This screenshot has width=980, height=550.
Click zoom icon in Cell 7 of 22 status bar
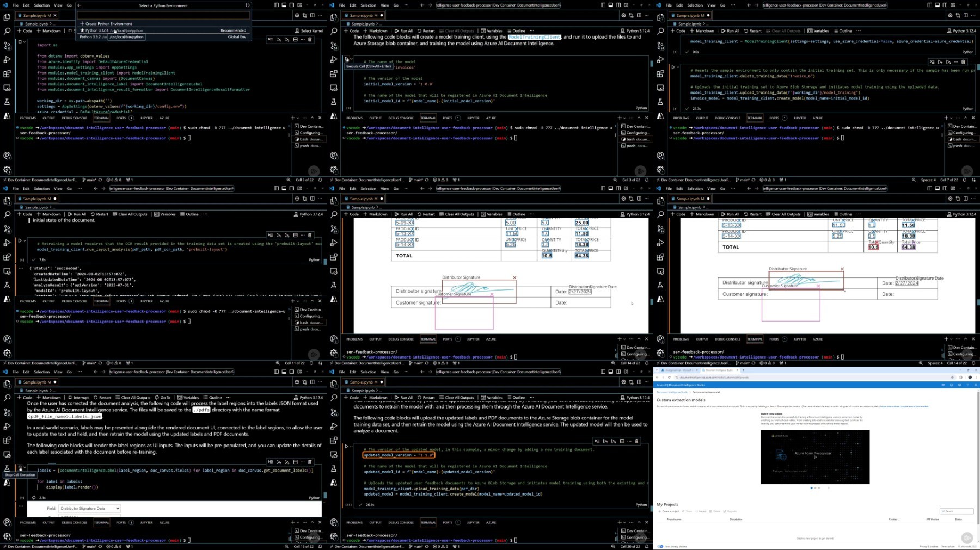point(914,180)
